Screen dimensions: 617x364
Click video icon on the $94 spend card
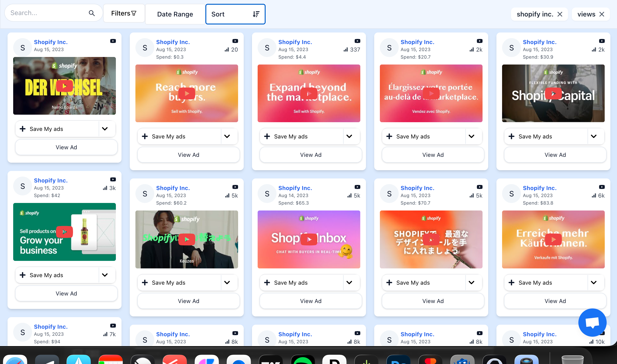[113, 326]
